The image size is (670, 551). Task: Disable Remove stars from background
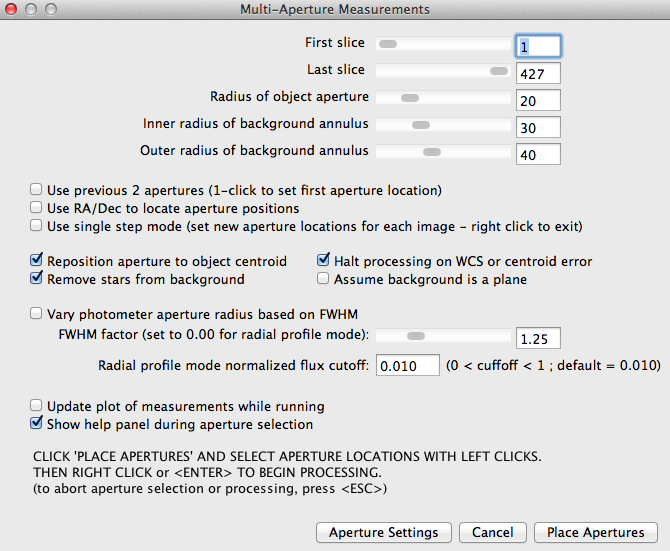click(x=37, y=279)
